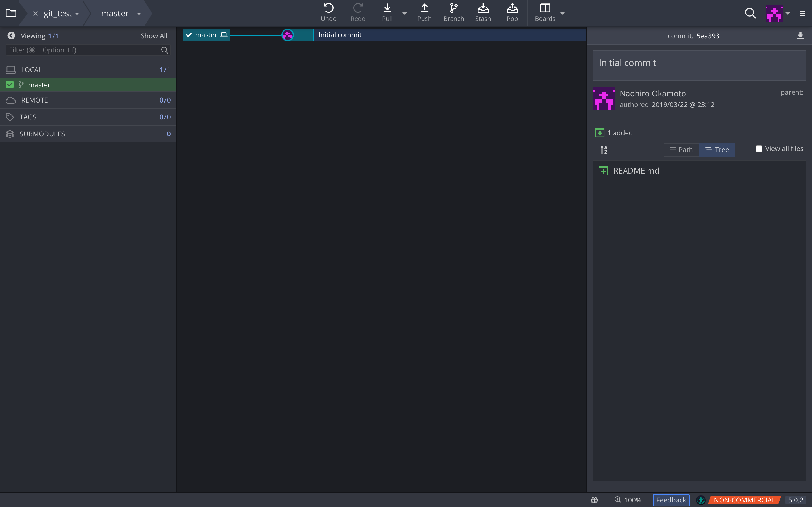Open the git_test repository dropdown menu
The height and width of the screenshot is (507, 812).
(78, 14)
